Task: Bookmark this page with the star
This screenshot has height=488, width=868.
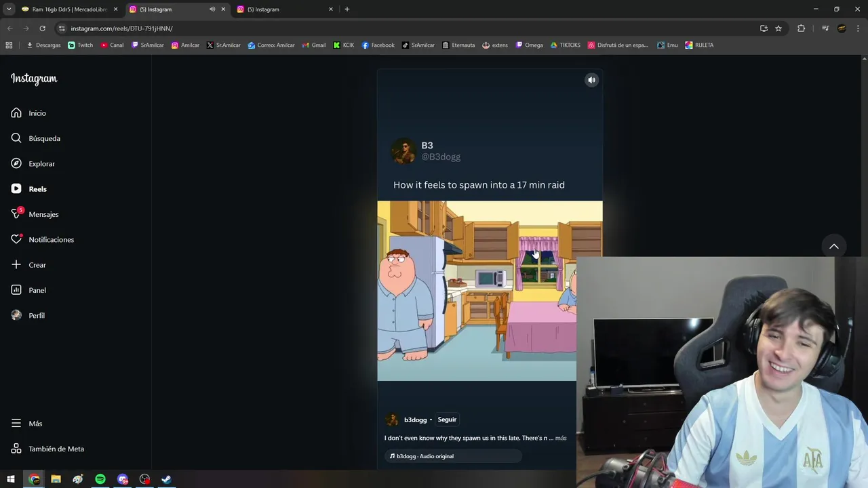Action: click(x=778, y=28)
